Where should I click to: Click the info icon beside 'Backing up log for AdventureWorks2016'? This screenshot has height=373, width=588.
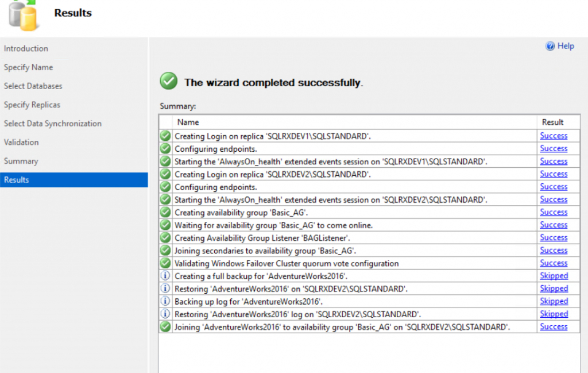[167, 301]
